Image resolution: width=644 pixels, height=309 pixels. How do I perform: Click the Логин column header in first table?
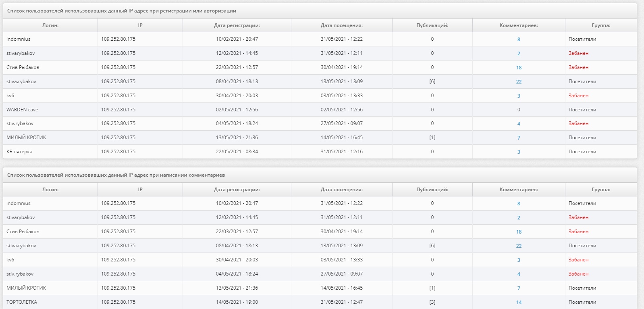50,25
